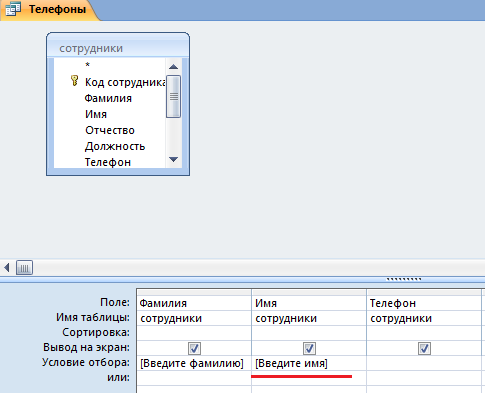The image size is (485, 393).
Task: Click the field list scroll down arrow
Action: [x=173, y=159]
